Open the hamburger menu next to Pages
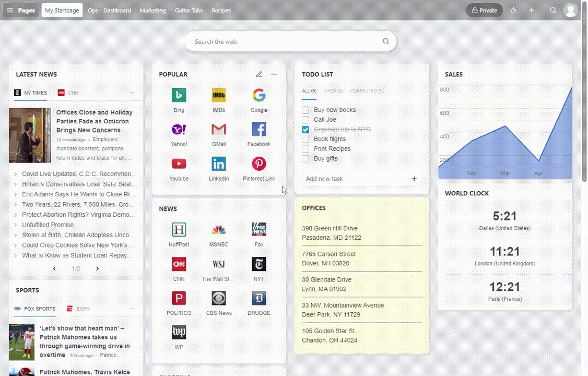588x376 pixels. pos(10,10)
